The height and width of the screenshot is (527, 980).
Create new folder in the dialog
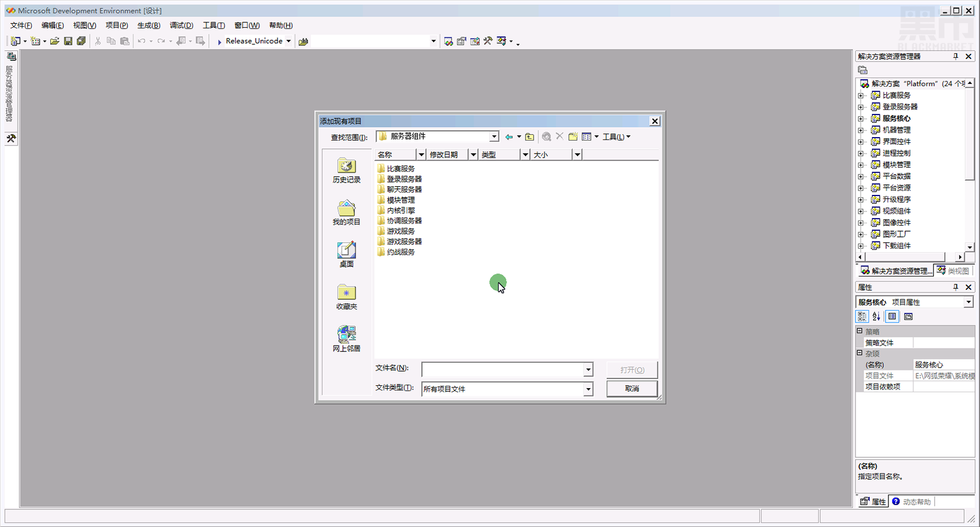click(x=573, y=137)
